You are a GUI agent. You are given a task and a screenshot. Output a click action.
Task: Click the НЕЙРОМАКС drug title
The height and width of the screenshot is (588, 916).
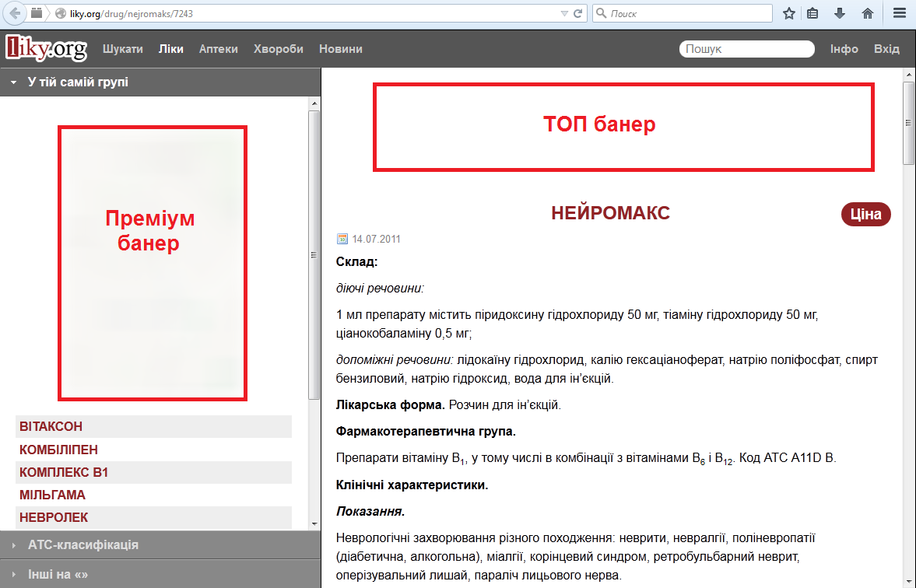tap(610, 213)
